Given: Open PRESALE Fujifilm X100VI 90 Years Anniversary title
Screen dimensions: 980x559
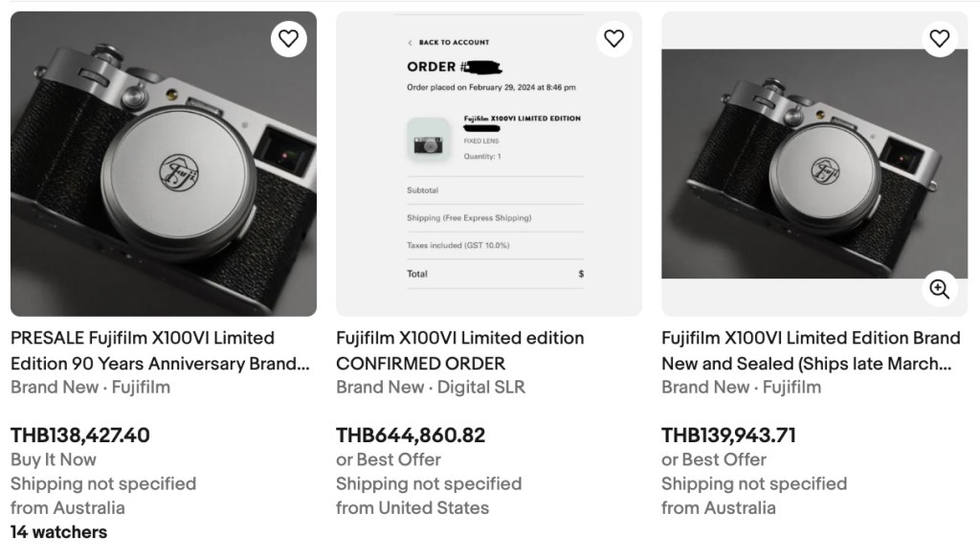Looking at the screenshot, I should tap(160, 350).
